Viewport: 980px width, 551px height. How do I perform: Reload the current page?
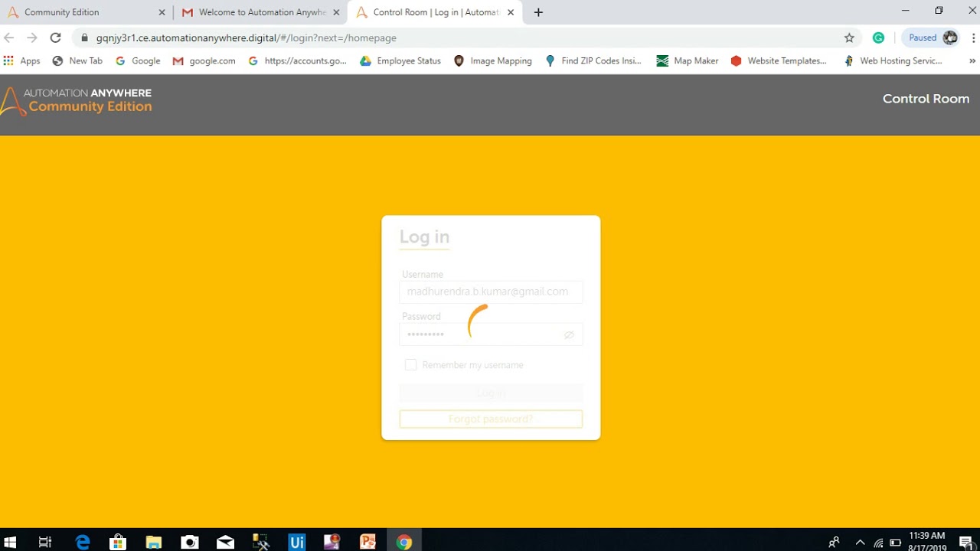(55, 37)
